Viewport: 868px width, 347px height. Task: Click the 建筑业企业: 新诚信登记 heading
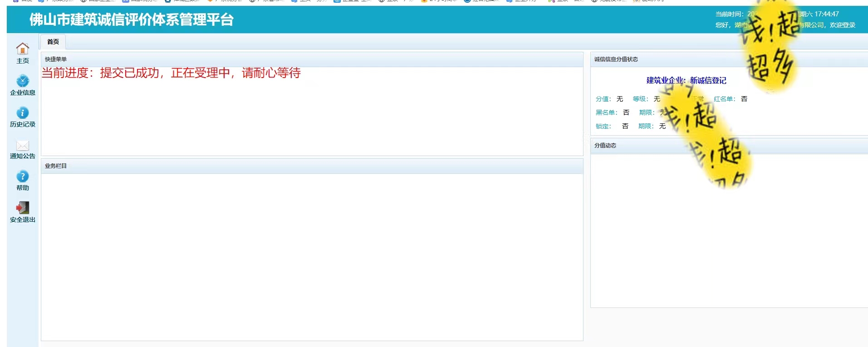click(686, 80)
